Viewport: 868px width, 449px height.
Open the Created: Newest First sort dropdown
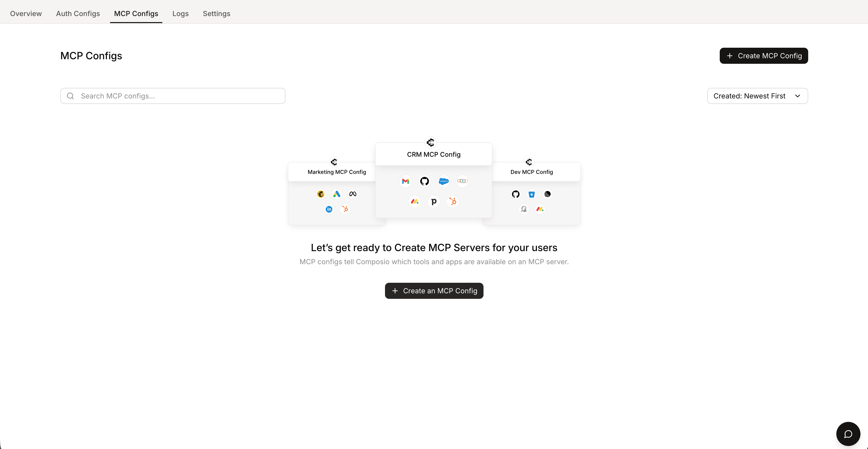pyautogui.click(x=757, y=96)
